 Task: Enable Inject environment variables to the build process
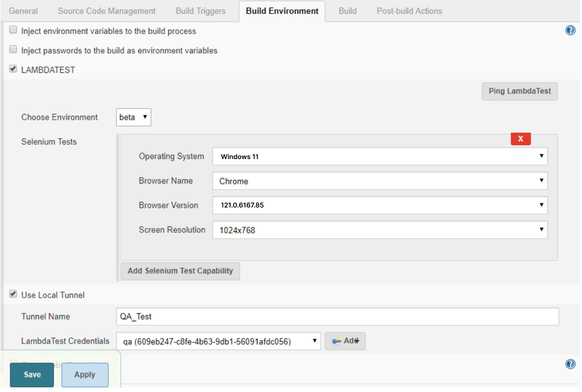tap(13, 30)
